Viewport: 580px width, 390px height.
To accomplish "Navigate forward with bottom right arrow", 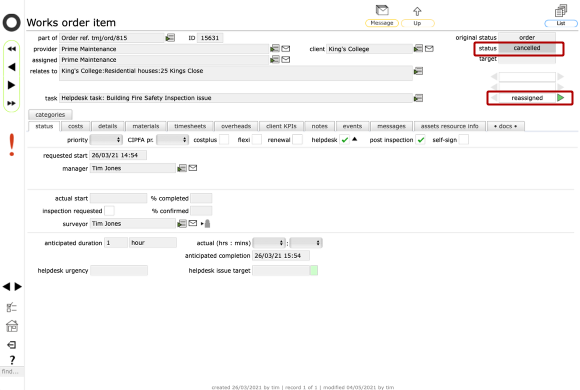I will coord(18,286).
